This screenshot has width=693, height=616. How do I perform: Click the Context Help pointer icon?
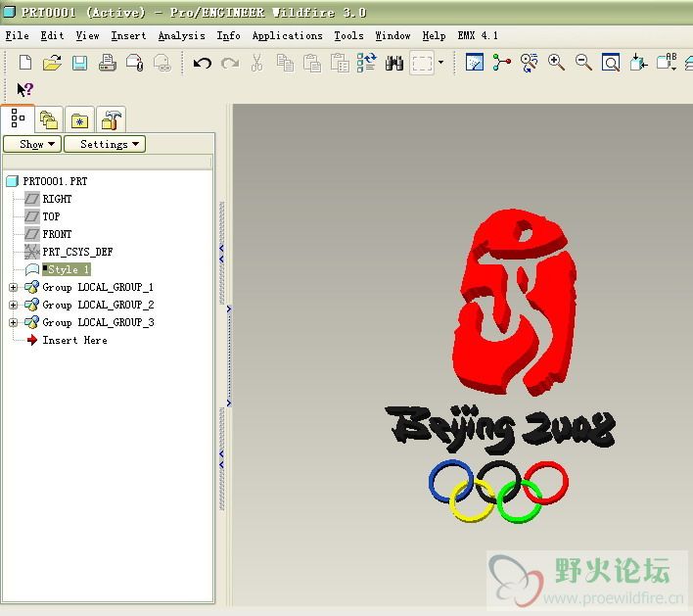[x=24, y=89]
